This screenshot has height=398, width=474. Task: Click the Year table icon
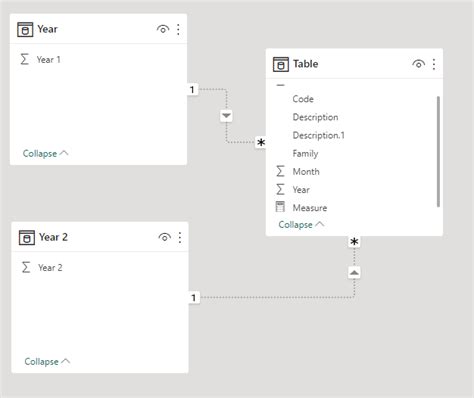click(x=25, y=29)
